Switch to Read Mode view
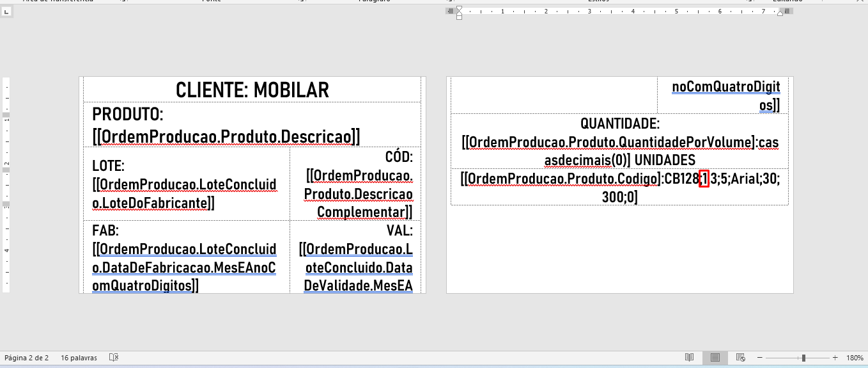This screenshot has width=868, height=368. [x=690, y=358]
